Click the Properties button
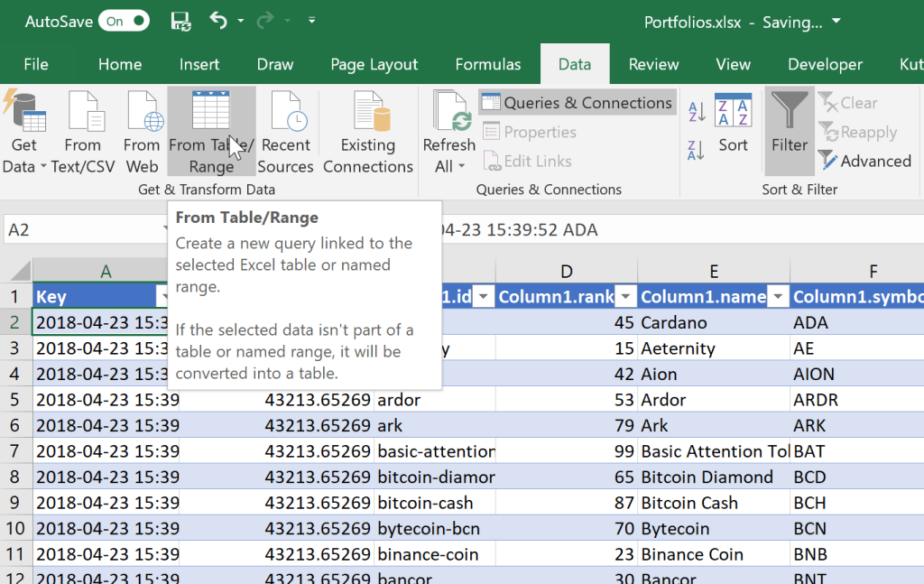The height and width of the screenshot is (584, 924). 529,132
